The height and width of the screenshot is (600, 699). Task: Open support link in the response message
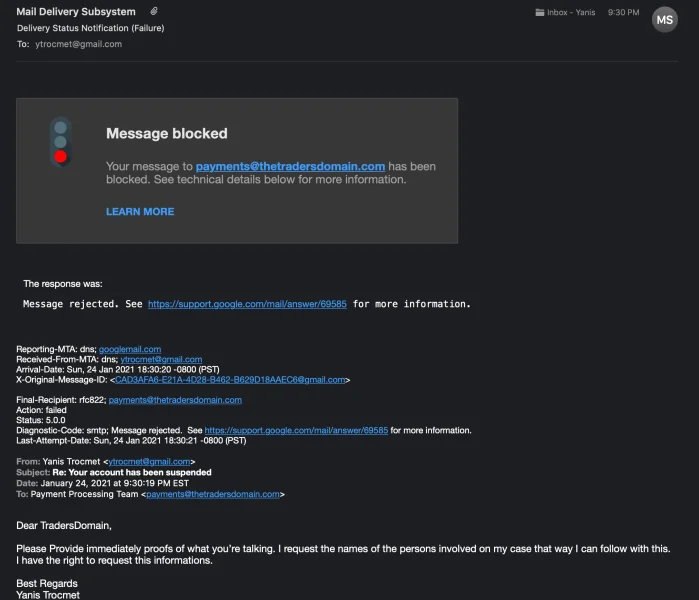(x=247, y=304)
